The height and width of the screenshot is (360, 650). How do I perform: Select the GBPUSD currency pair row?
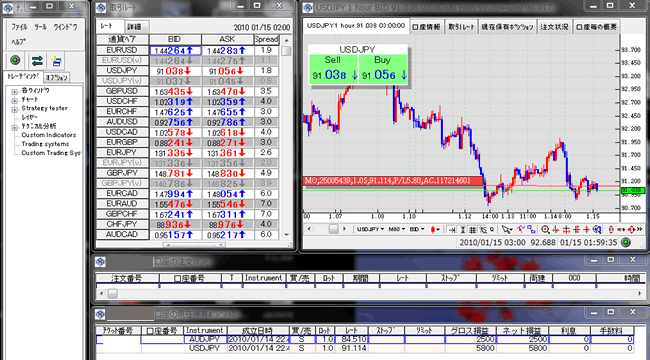187,92
